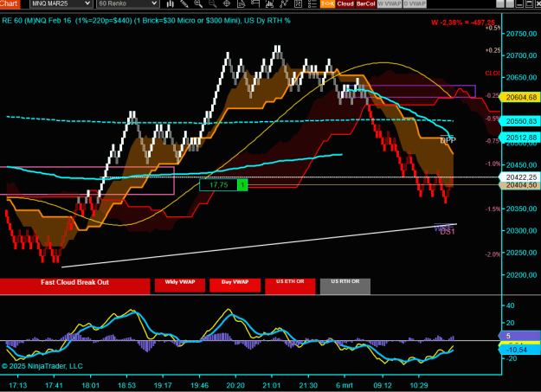Open the bar type chart style icon
541x392 pixels.
click(171, 3)
